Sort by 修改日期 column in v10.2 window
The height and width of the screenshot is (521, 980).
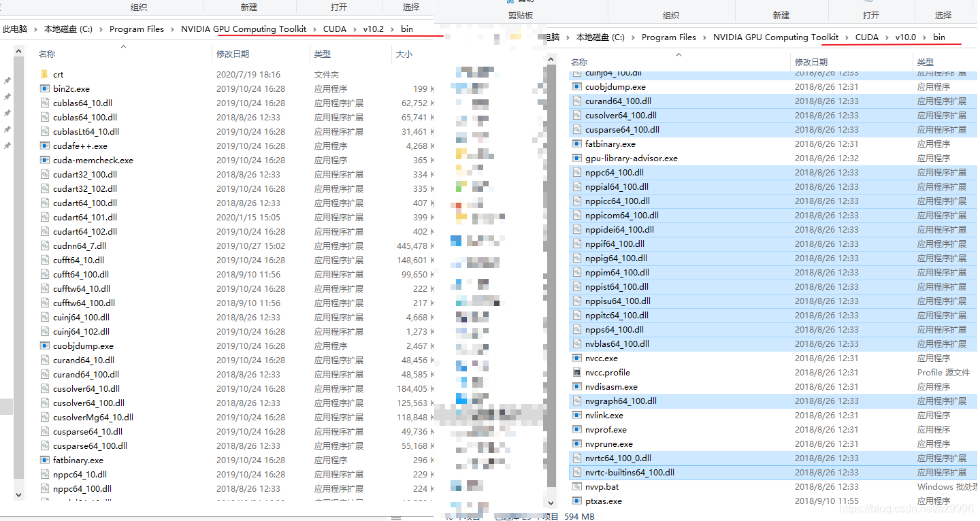coord(233,54)
